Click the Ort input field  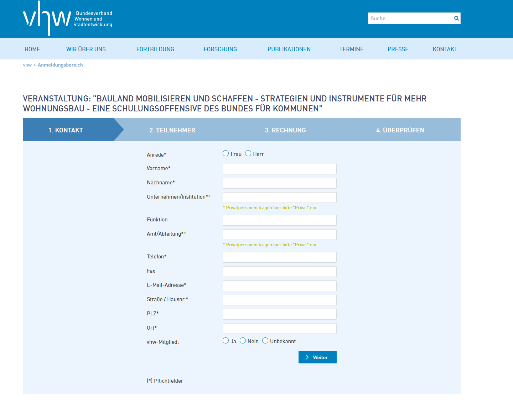tap(280, 329)
